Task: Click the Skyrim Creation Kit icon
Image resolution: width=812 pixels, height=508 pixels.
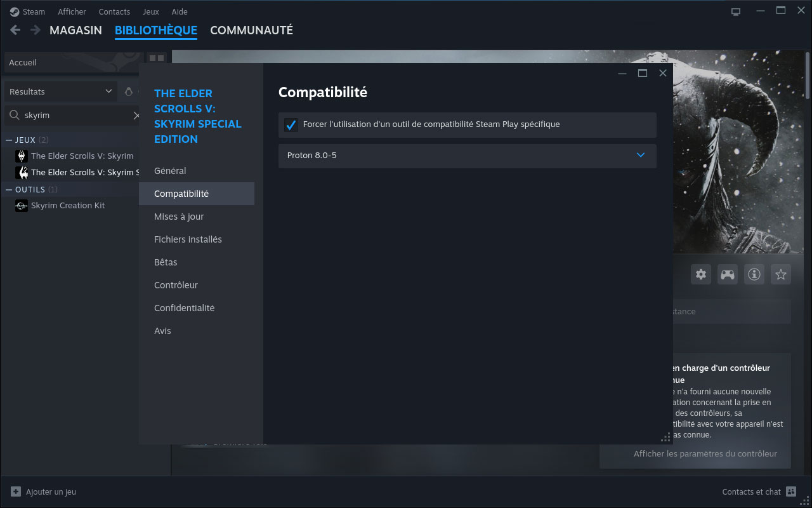Action: 22,206
